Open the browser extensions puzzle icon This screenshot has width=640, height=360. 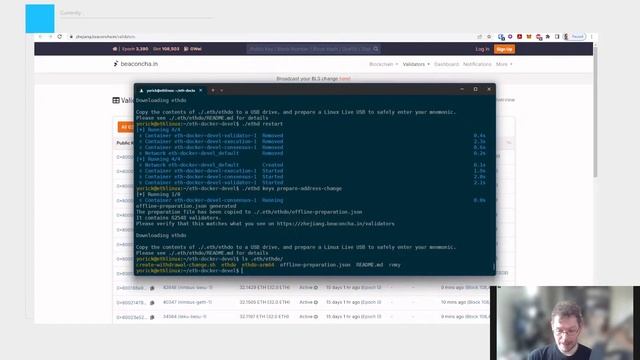pyautogui.click(x=548, y=37)
